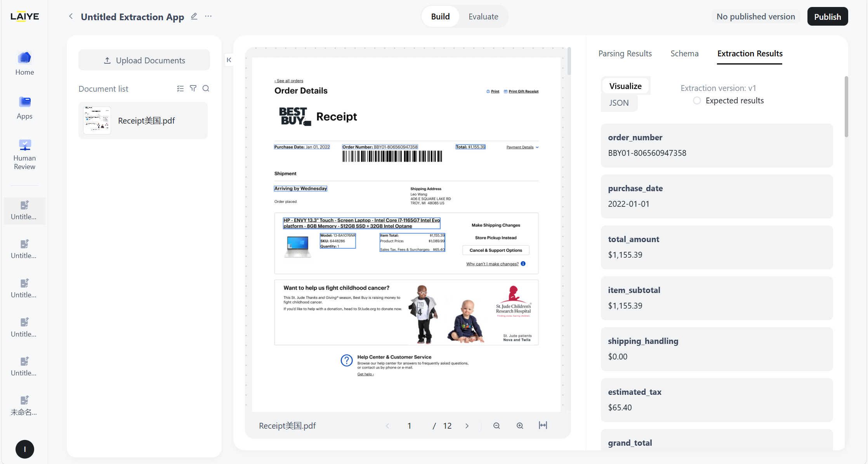
Task: Enable the Expected results radio option
Action: (x=697, y=101)
